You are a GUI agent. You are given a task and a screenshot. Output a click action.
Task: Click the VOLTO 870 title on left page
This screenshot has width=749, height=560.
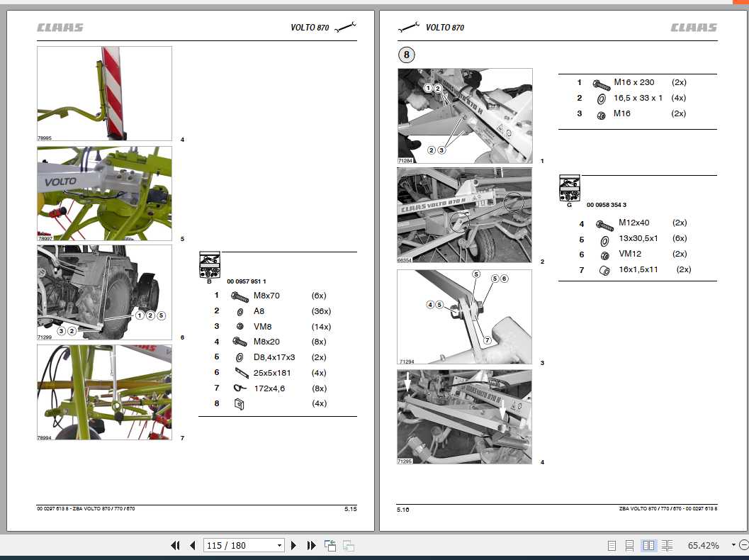coord(310,28)
